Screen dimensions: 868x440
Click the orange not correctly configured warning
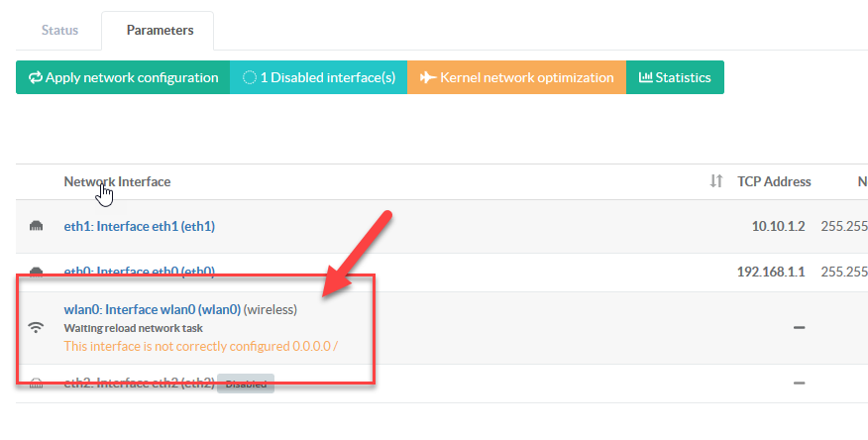point(203,346)
